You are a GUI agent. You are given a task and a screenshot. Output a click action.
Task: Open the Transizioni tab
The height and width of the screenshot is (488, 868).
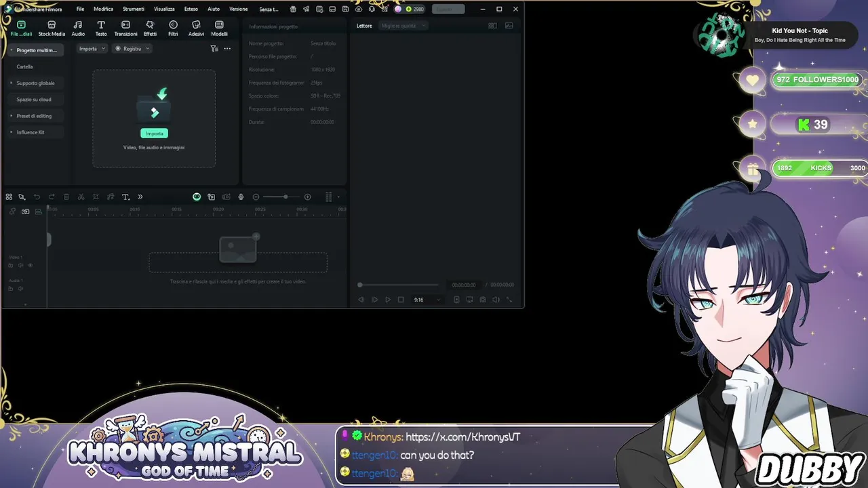(x=125, y=28)
